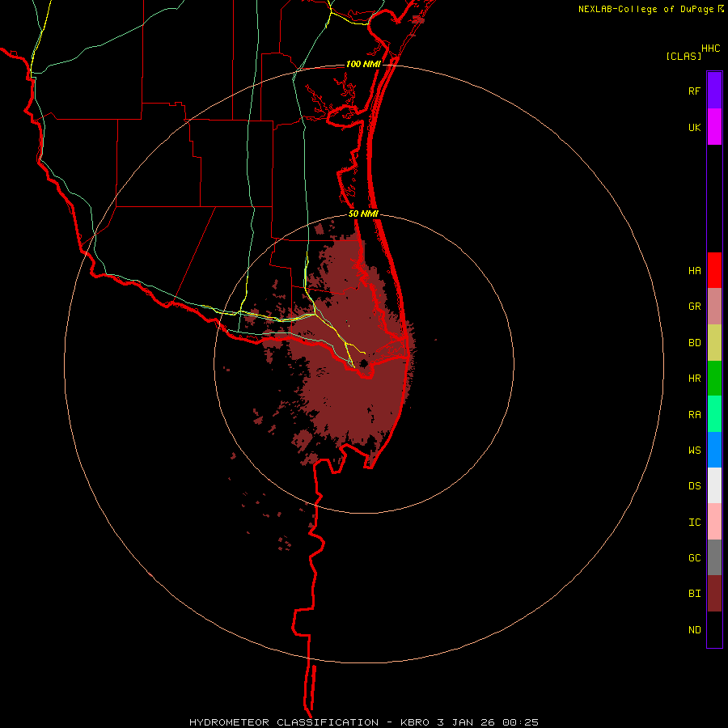The image size is (728, 728).
Task: Click the BI dark red legend swatch
Action: coord(714,594)
